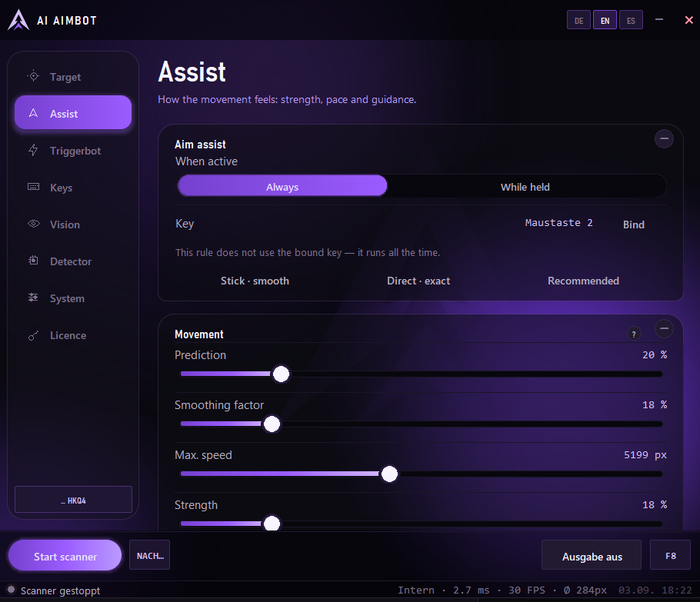Screen dimensions: 700x602
Task: Click the Prediction slider handle
Action: coord(281,374)
